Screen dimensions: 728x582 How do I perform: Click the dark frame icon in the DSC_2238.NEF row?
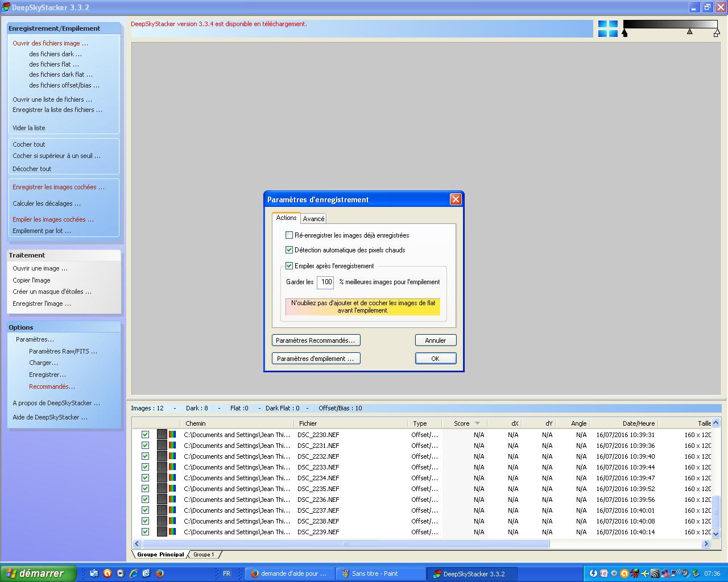point(162,521)
